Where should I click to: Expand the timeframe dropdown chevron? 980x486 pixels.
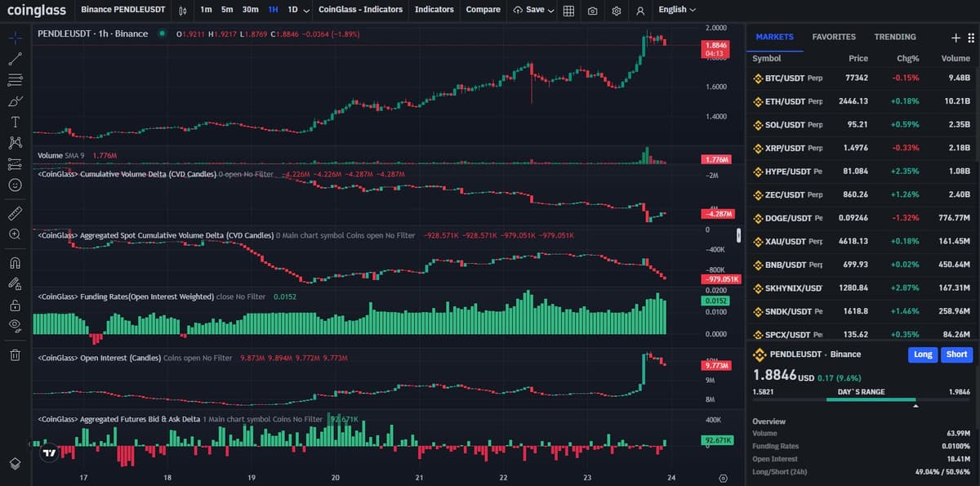pyautogui.click(x=305, y=10)
